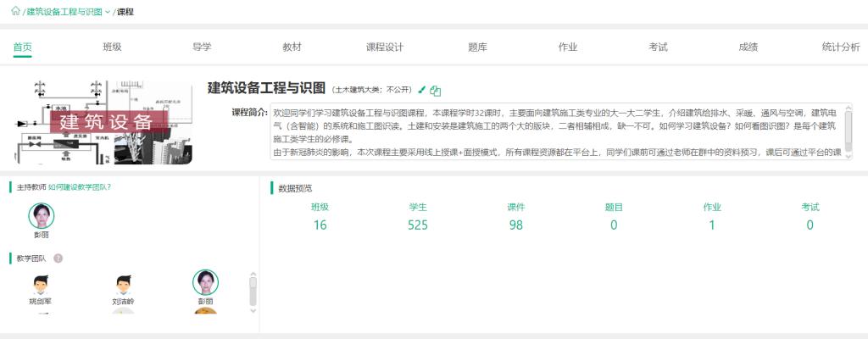868x339 pixels.
Task: Click the help question icon next to 教学团队
Action: [x=58, y=258]
